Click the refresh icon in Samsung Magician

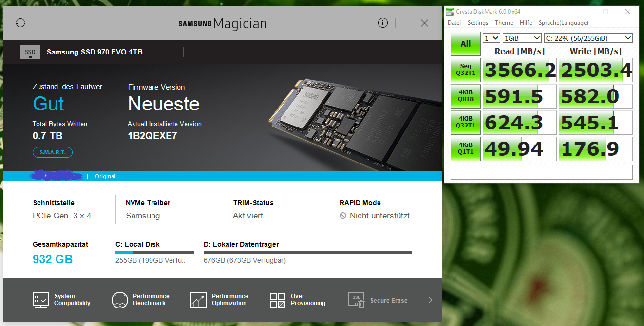click(20, 23)
